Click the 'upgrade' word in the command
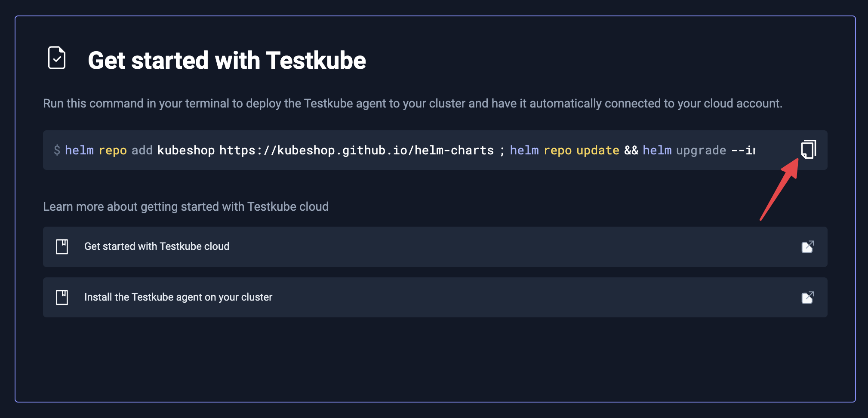Image resolution: width=868 pixels, height=418 pixels. (701, 151)
